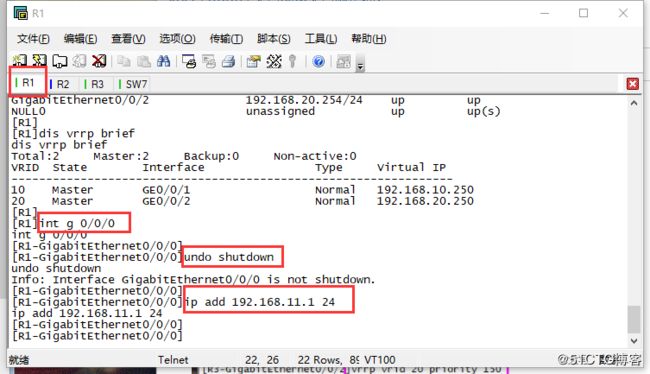Click the GE0/0/2 interface entry
The height and width of the screenshot is (374, 650).
click(x=166, y=201)
